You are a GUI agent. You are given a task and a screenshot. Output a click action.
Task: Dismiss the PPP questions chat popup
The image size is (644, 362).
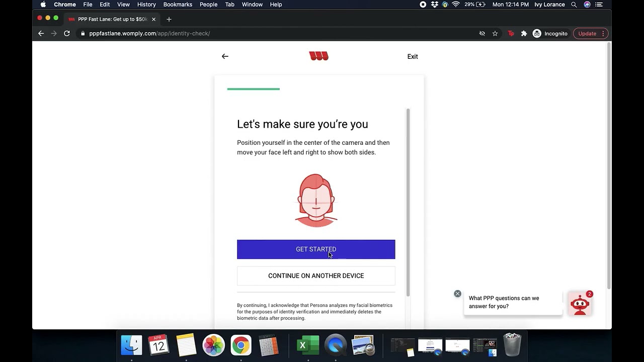click(457, 294)
